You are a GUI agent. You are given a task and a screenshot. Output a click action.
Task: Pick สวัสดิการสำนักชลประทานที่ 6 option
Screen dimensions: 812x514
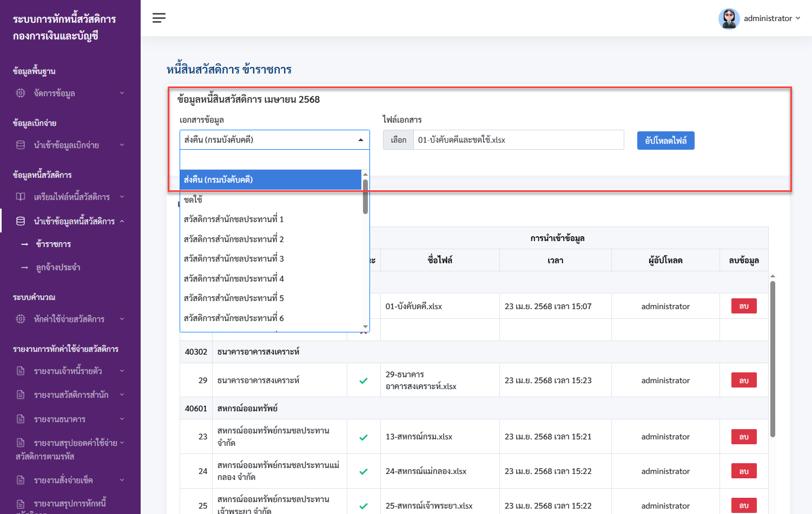[x=270, y=318]
